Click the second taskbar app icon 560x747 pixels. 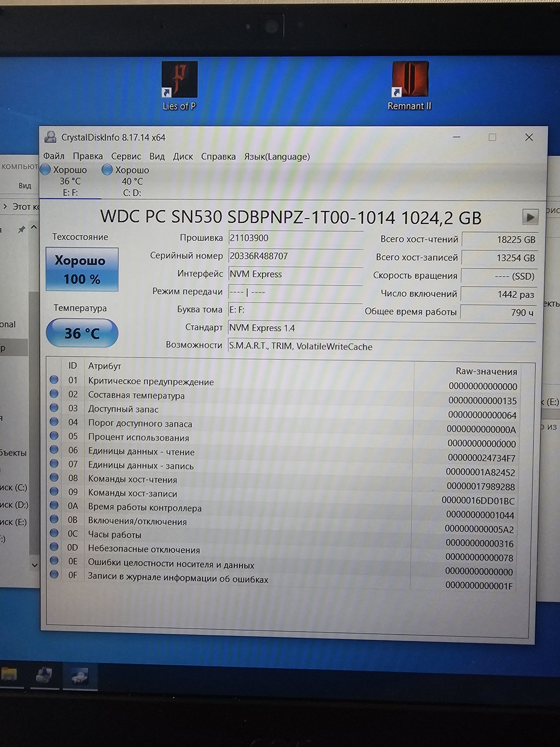point(44,675)
